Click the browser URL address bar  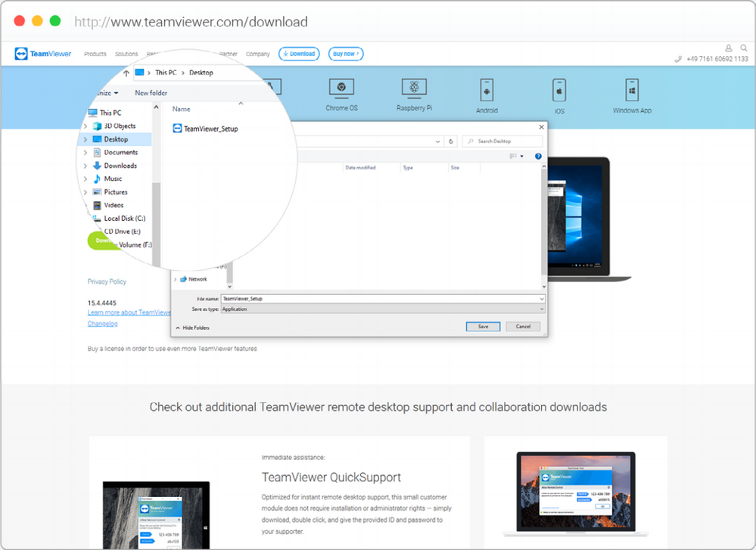coord(191,22)
